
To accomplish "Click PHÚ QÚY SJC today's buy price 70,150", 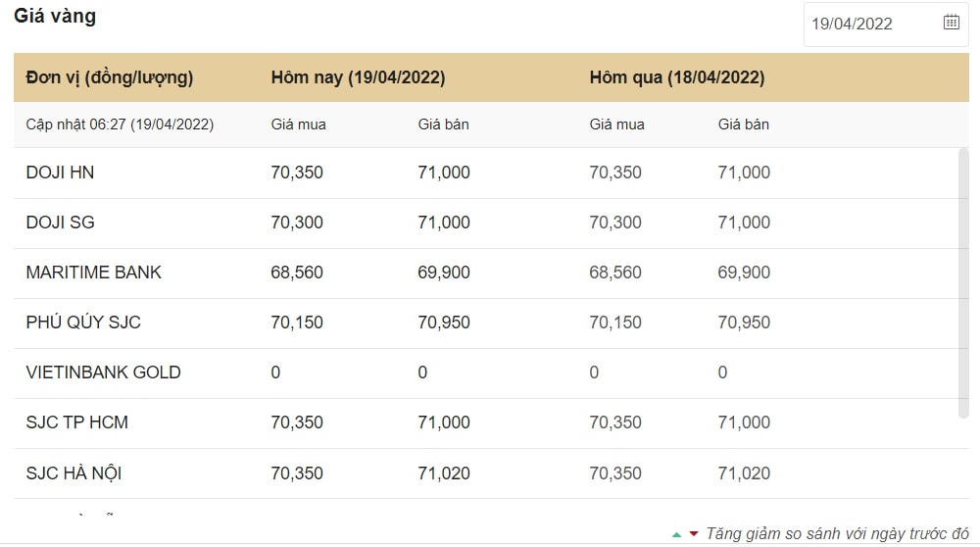I will click(x=297, y=323).
